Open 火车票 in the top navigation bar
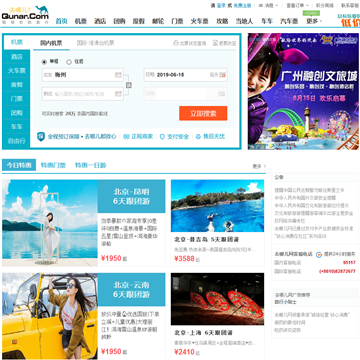The height and width of the screenshot is (360, 360). [200, 21]
